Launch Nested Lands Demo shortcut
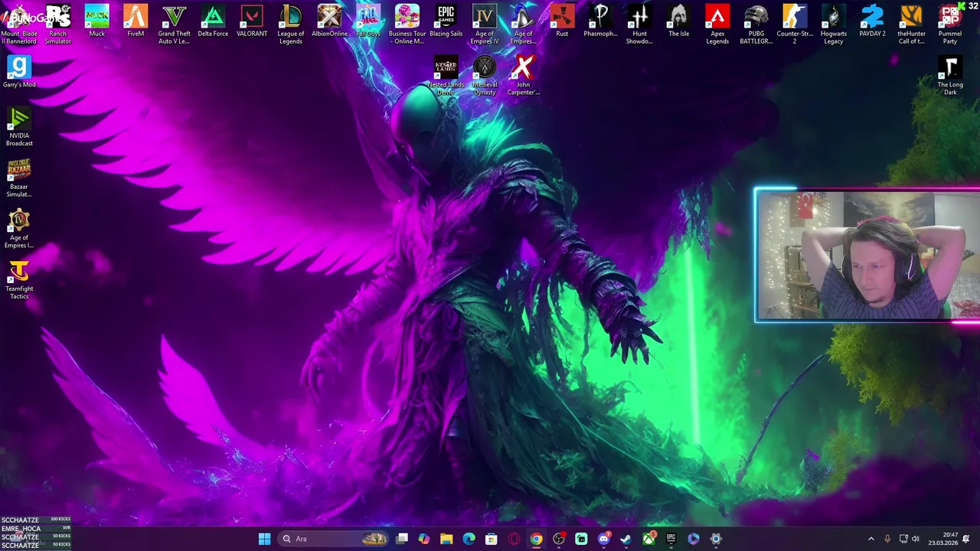The height and width of the screenshot is (551, 980). click(x=446, y=76)
